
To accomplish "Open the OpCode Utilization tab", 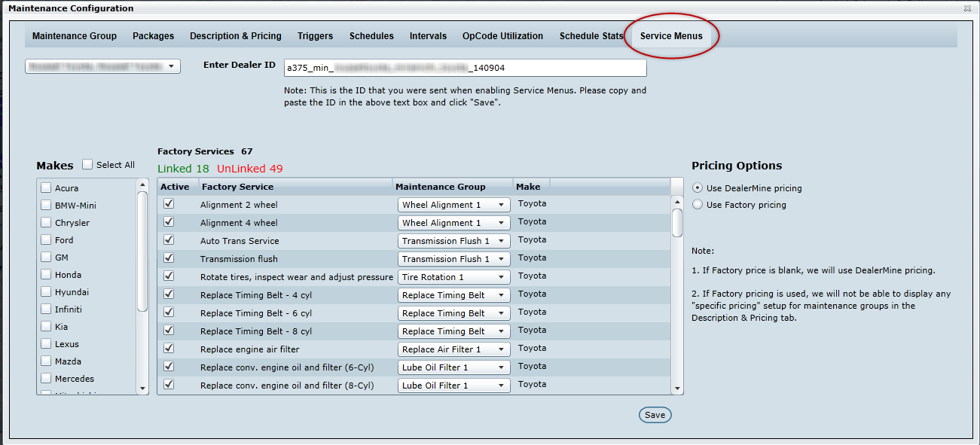I will point(502,36).
